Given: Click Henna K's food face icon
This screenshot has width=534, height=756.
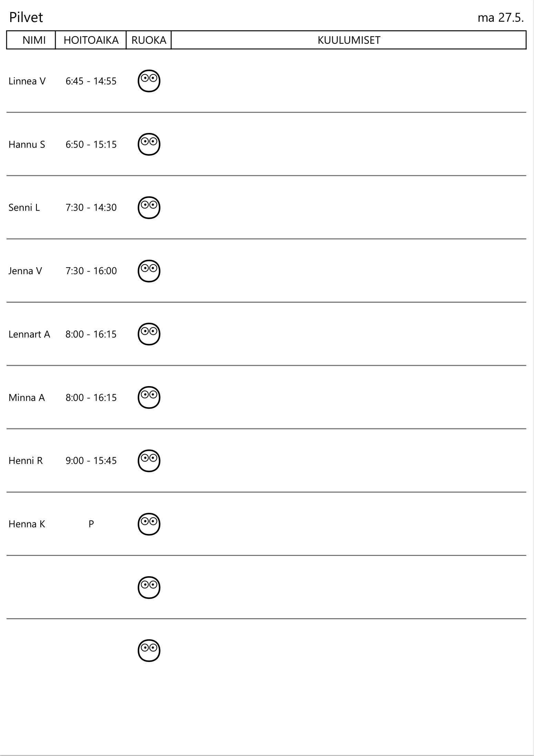Looking at the screenshot, I should (149, 524).
